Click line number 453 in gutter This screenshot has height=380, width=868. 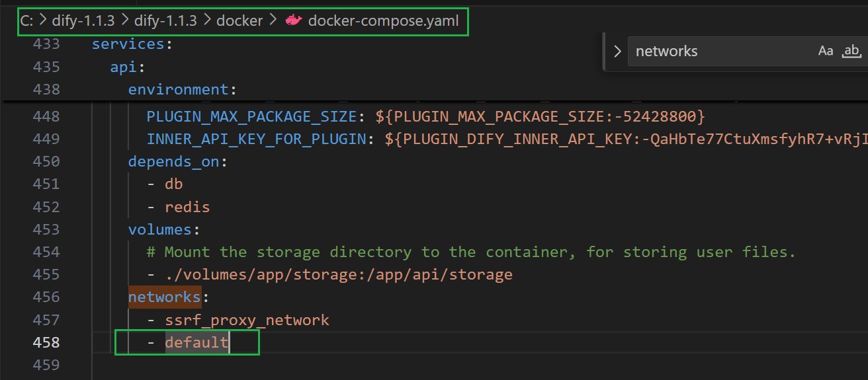point(46,229)
